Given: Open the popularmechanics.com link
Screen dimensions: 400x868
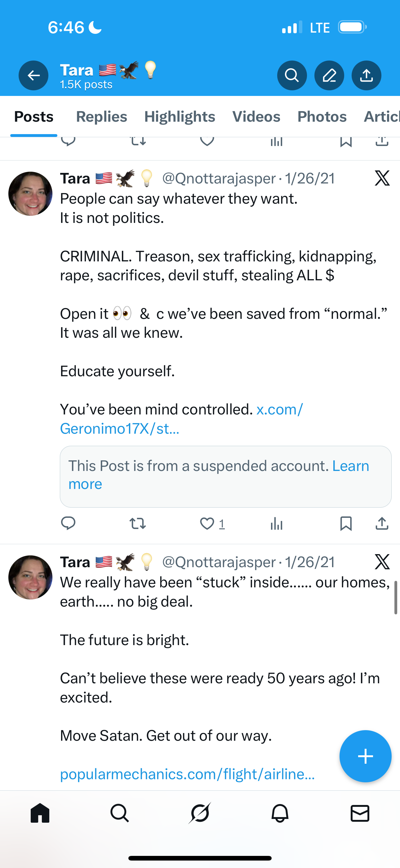Looking at the screenshot, I should (187, 774).
